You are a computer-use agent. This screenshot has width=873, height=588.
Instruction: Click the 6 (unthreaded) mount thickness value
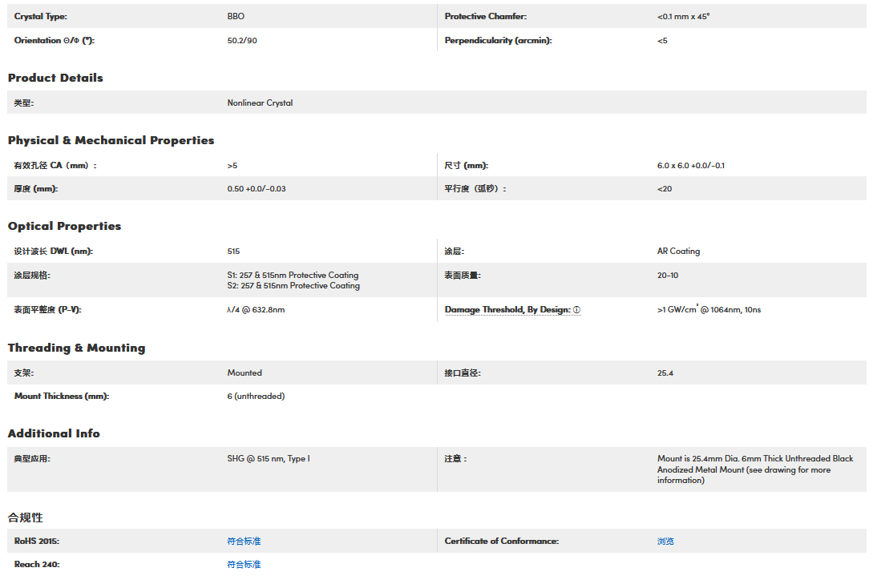coord(256,397)
